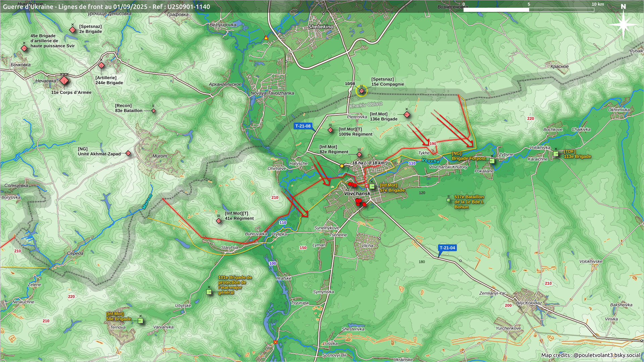Select the 58e Brigade green marker near Ternova

141,321
